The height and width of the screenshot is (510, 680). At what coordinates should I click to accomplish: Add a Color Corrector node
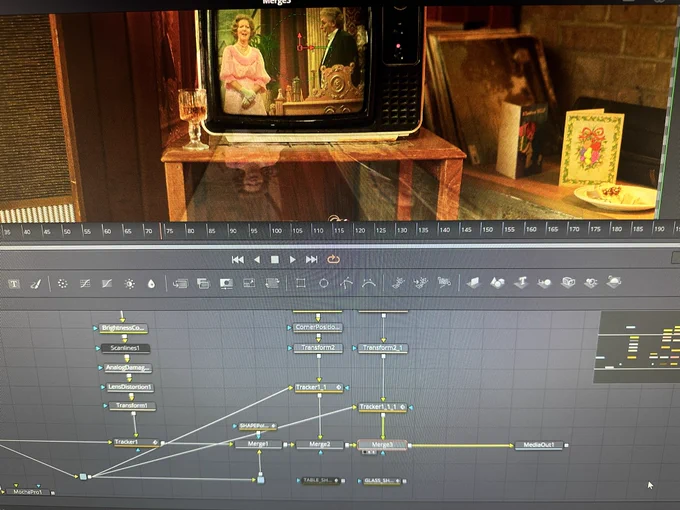coord(62,284)
